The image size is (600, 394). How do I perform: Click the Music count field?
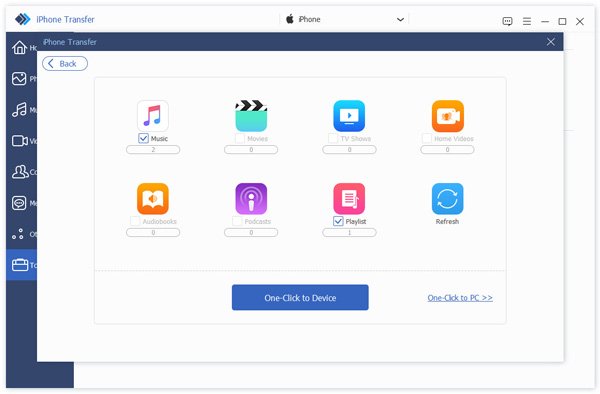point(153,150)
